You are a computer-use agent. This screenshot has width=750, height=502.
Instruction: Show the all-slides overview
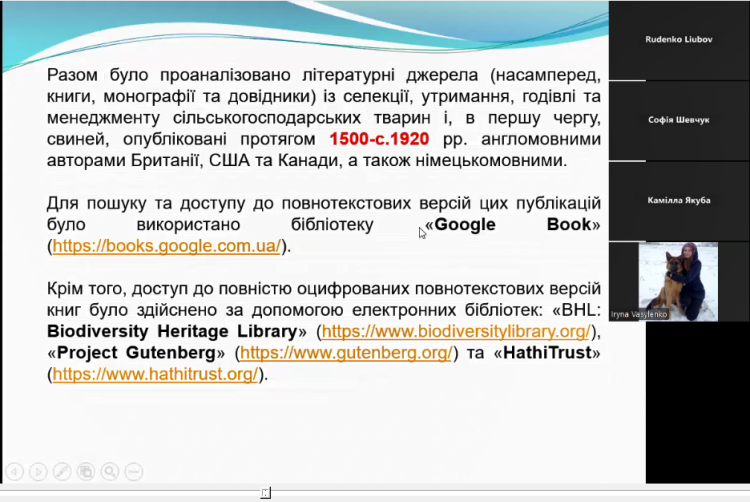86,472
